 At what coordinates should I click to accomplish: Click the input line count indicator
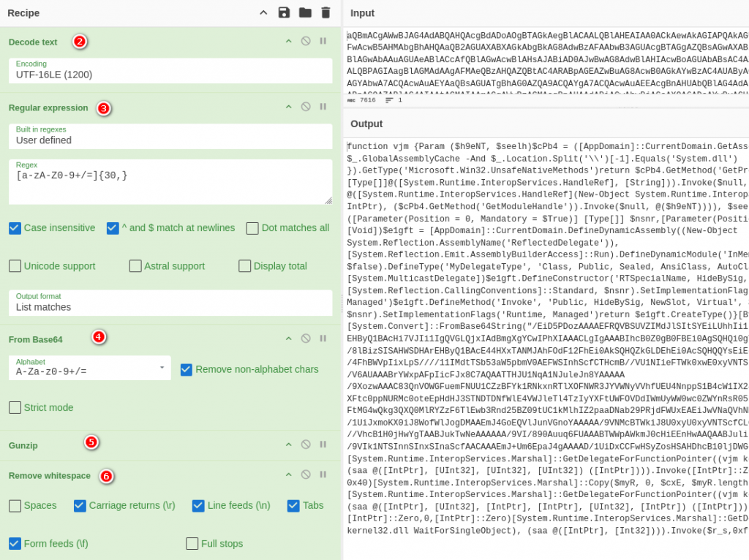pos(394,100)
